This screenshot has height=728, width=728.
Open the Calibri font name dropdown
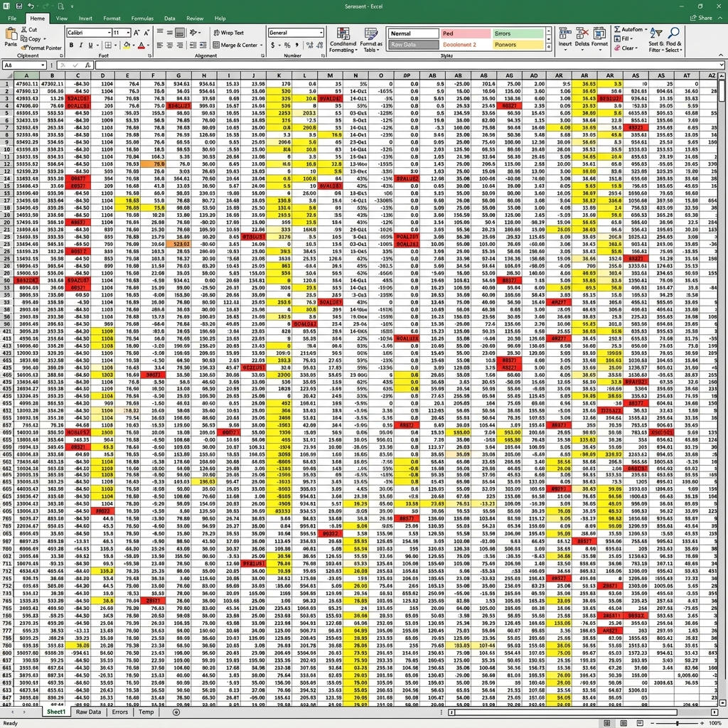(x=109, y=33)
